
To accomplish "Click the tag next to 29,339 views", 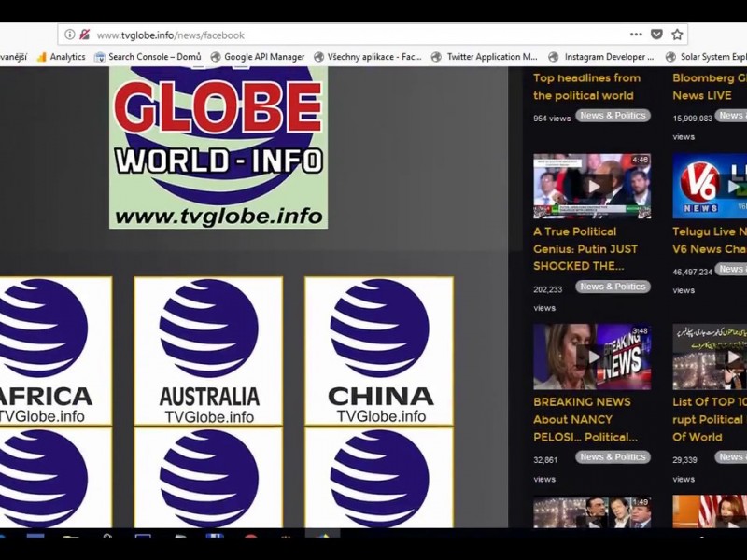I will coord(731,456).
